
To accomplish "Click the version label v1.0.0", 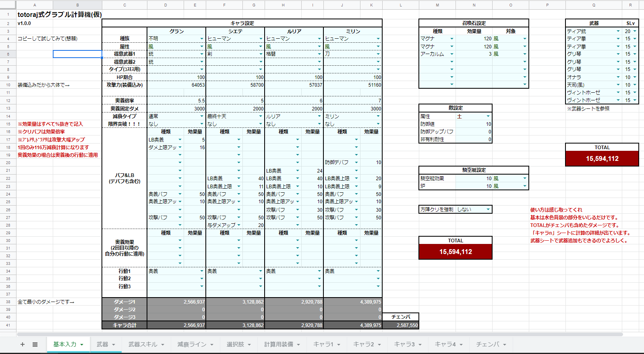I will coord(24,23).
